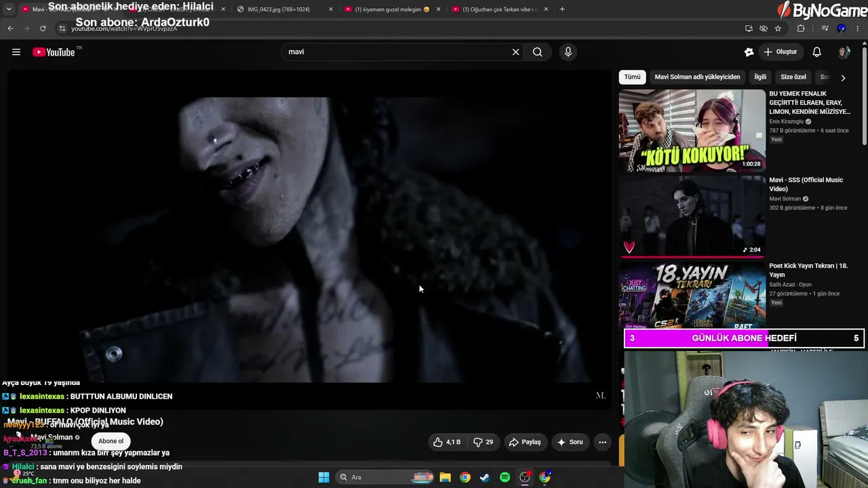
Task: Click the Soru ask button
Action: pos(570,442)
